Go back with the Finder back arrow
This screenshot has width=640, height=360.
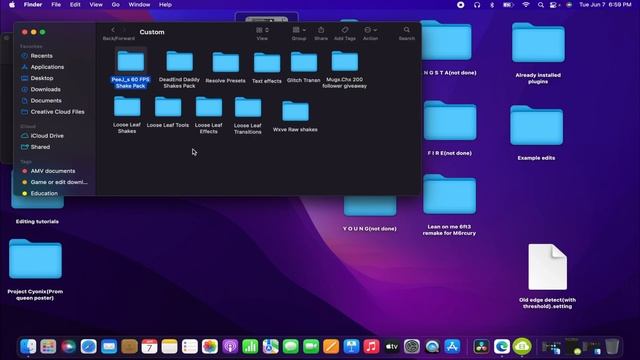coord(113,30)
